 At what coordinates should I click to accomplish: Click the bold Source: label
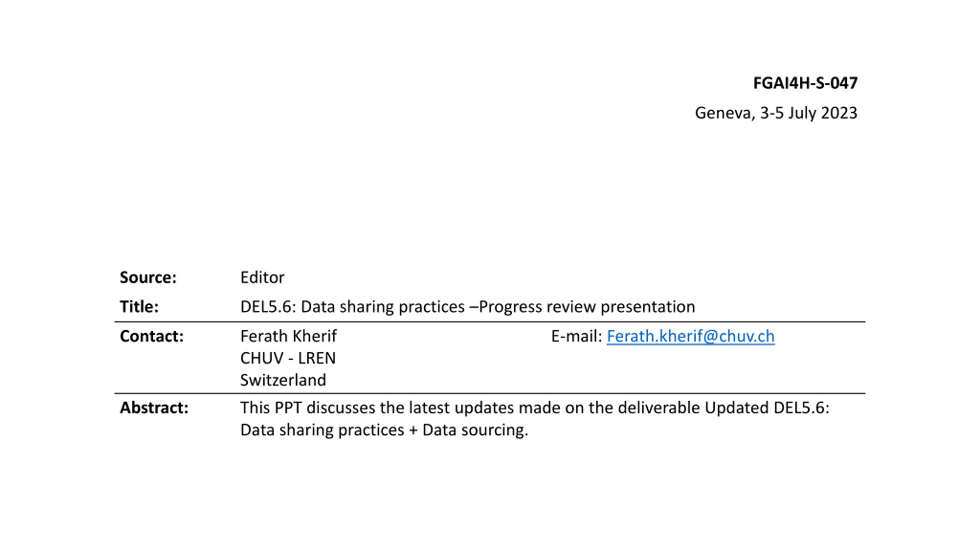point(148,277)
